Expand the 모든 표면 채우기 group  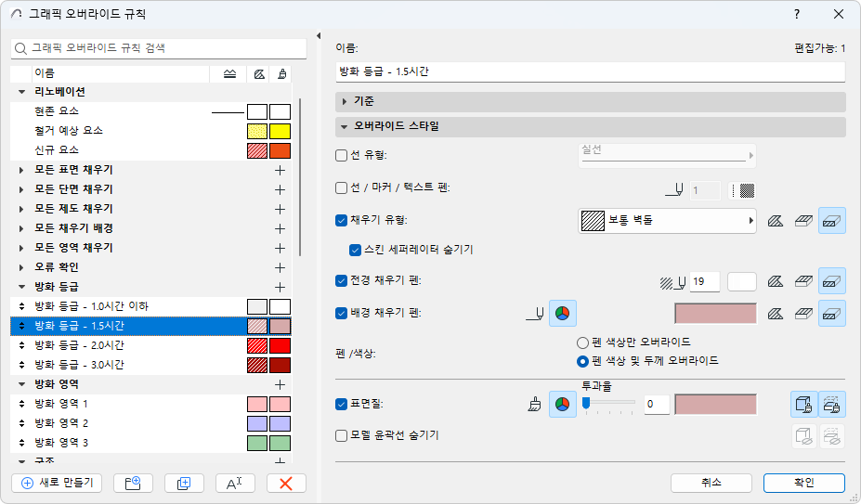21,170
